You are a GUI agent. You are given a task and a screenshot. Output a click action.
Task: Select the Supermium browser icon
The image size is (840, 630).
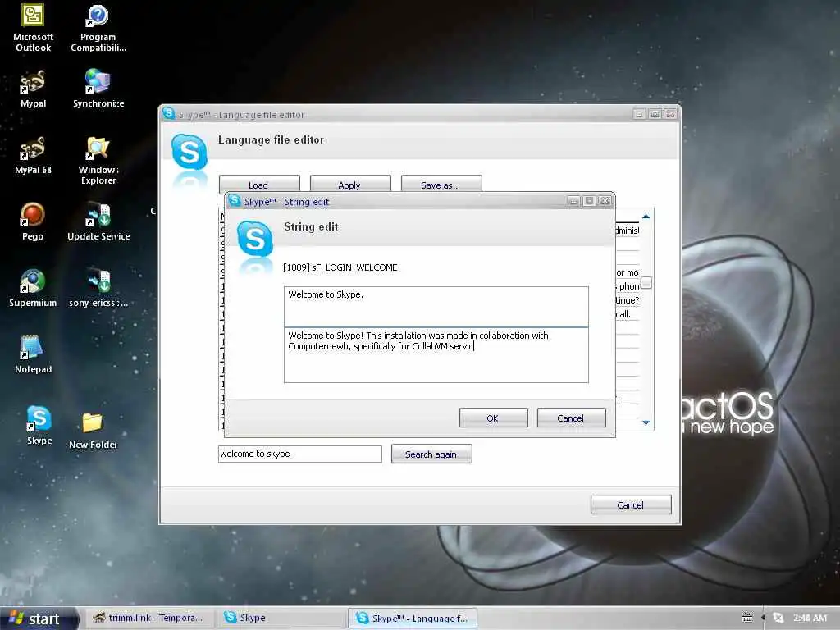click(x=33, y=288)
